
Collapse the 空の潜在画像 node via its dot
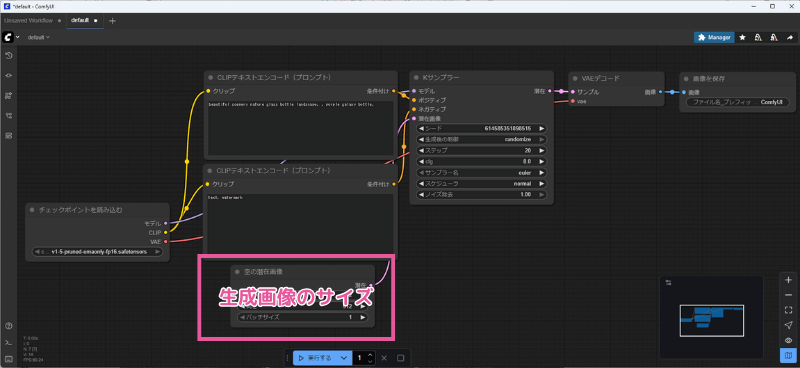[x=237, y=272]
